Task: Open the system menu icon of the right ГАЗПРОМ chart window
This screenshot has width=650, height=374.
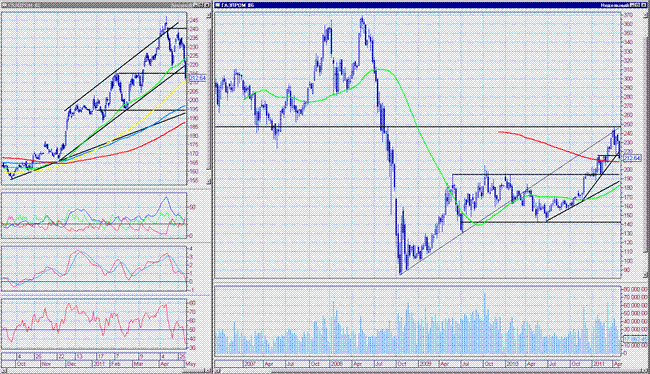Action: point(218,5)
